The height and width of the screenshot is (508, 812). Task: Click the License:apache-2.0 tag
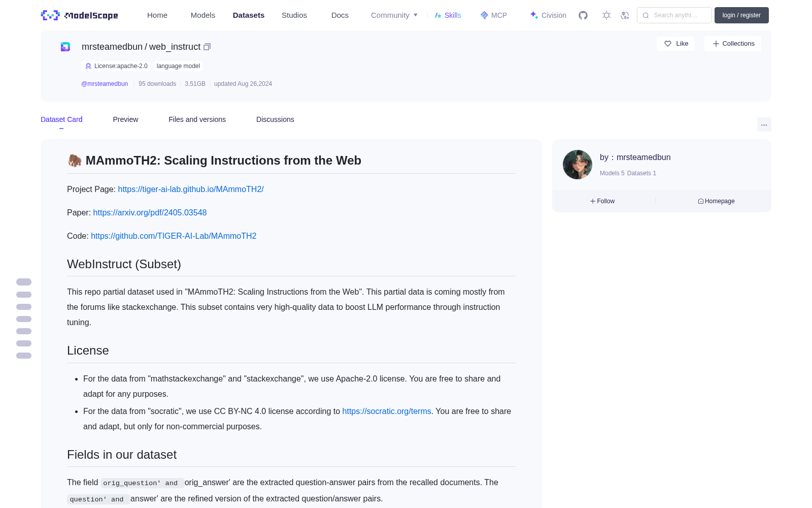coord(116,66)
